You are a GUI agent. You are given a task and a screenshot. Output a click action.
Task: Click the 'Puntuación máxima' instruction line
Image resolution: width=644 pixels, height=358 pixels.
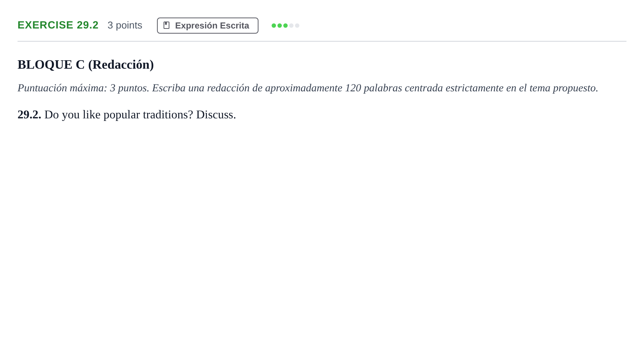click(308, 88)
